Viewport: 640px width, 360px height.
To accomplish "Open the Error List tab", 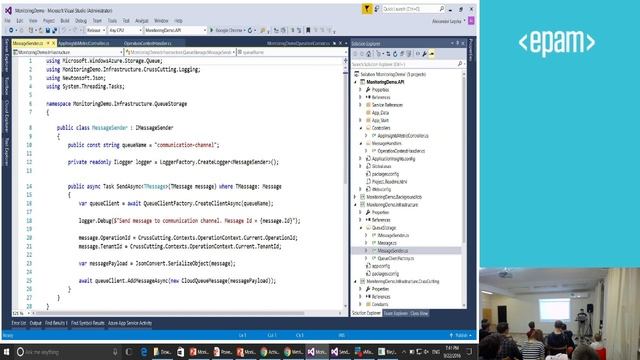I will pos(19,323).
